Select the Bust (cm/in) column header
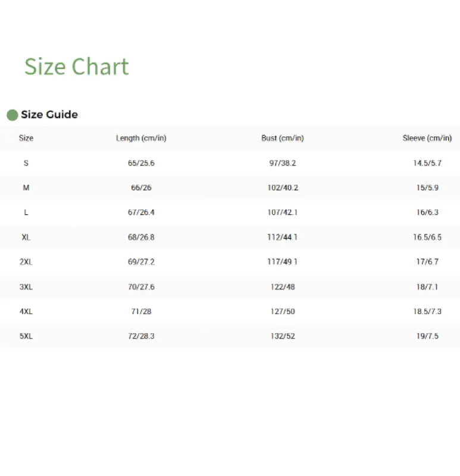This screenshot has height=476, width=460. pyautogui.click(x=283, y=138)
